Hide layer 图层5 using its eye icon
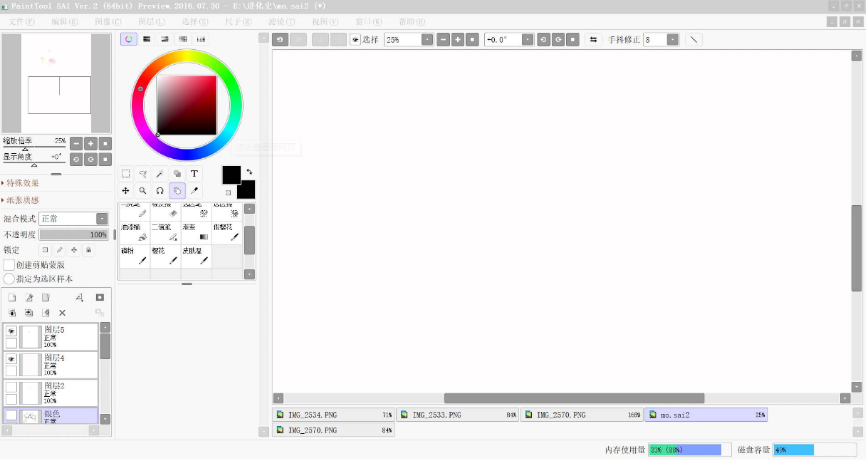Screen dimensions: 868x461 pyautogui.click(x=11, y=331)
